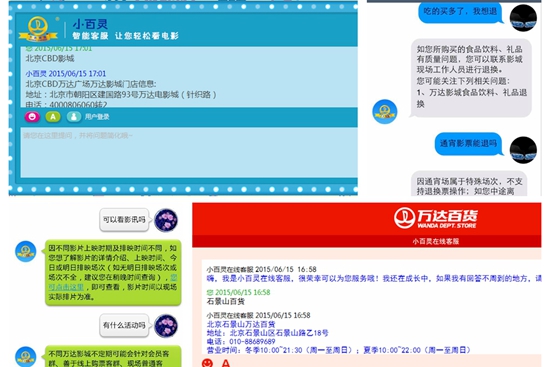Screen dimensions: 550x367
Task: Click the 万达百货 Wanda Dept. Store logo
Action: pyautogui.click(x=435, y=218)
